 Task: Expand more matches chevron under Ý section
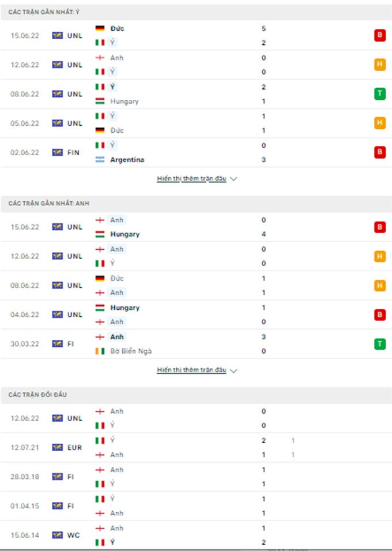click(233, 179)
